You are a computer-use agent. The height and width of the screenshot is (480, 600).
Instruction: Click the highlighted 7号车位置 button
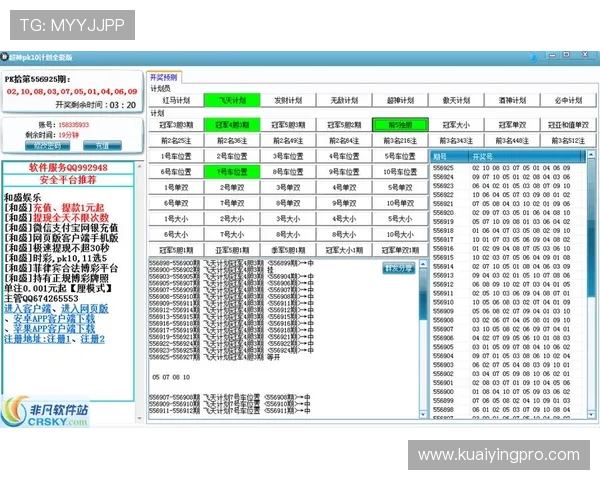[x=232, y=172]
